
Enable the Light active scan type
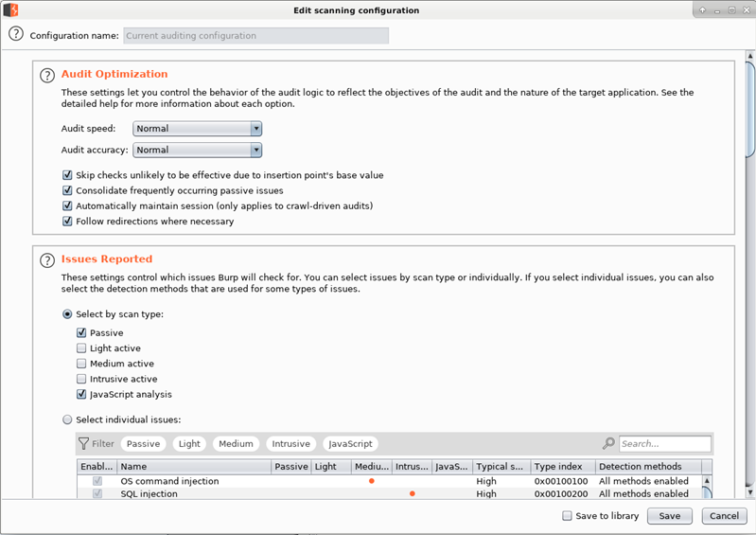coord(81,348)
